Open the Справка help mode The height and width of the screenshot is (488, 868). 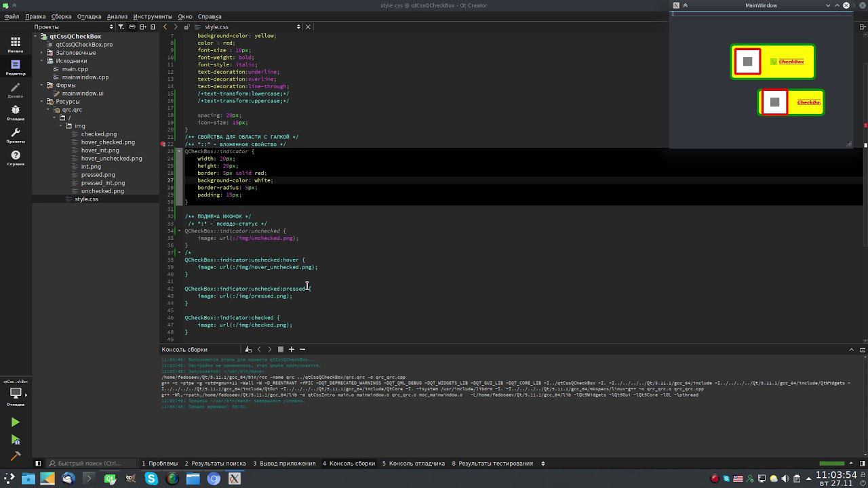[x=16, y=158]
